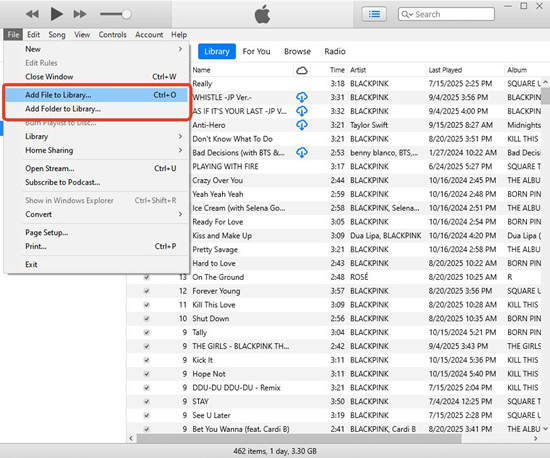Sort songs by Last Played column header

click(445, 70)
